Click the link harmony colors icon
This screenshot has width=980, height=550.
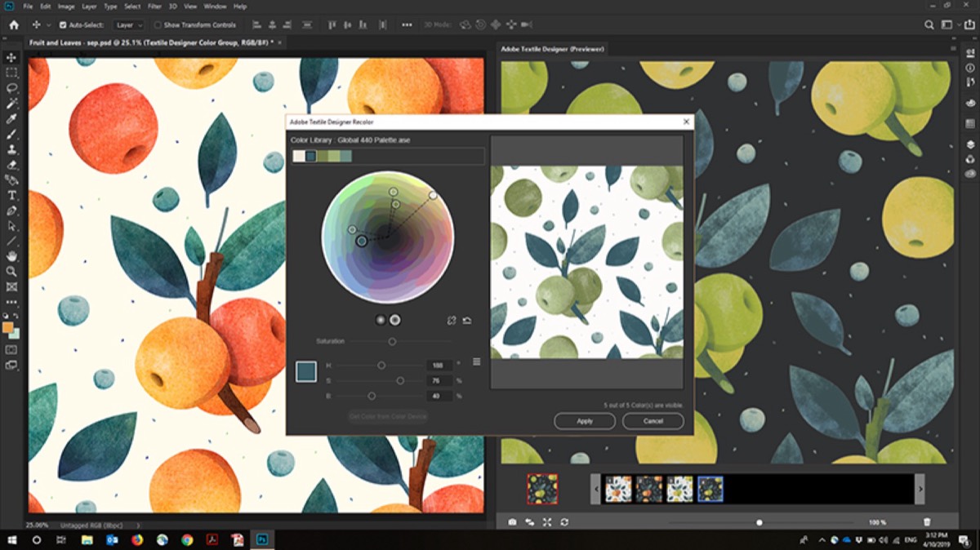[x=452, y=321]
